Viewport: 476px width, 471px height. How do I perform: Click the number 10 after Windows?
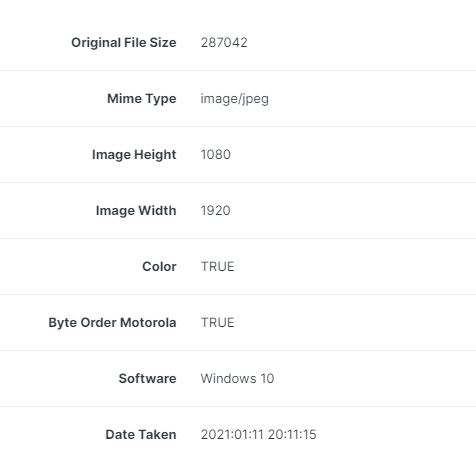tap(267, 379)
